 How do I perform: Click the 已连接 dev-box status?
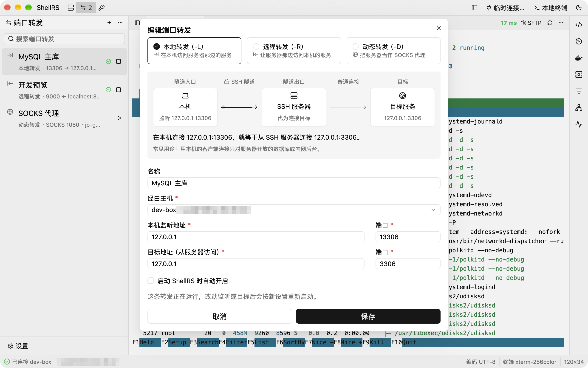(x=28, y=362)
